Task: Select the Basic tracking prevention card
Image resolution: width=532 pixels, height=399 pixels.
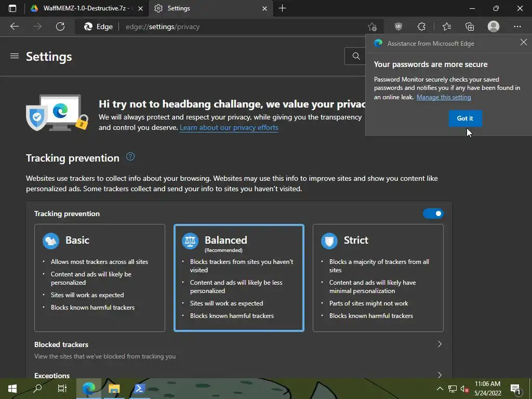Action: tap(100, 278)
